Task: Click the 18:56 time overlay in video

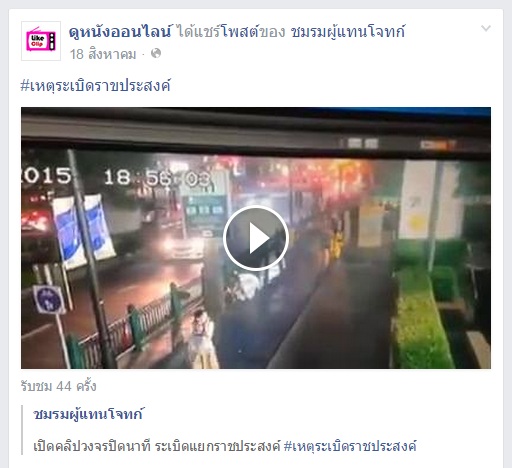Action: point(157,178)
